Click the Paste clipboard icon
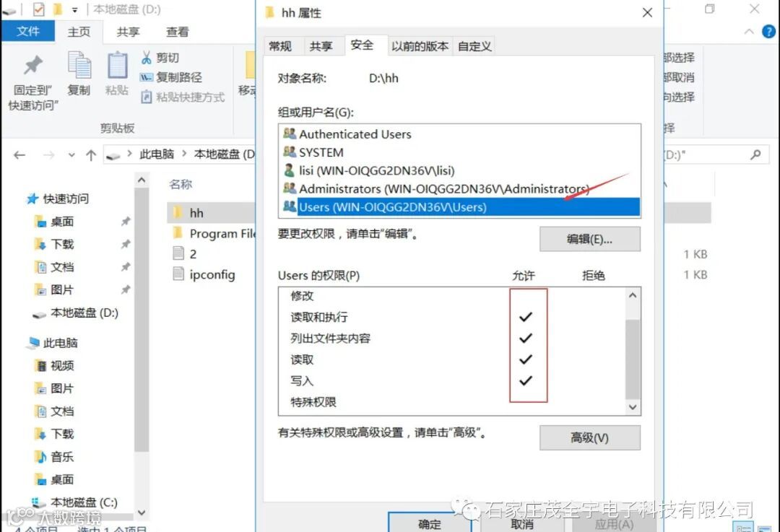This screenshot has height=532, width=780. 118,65
